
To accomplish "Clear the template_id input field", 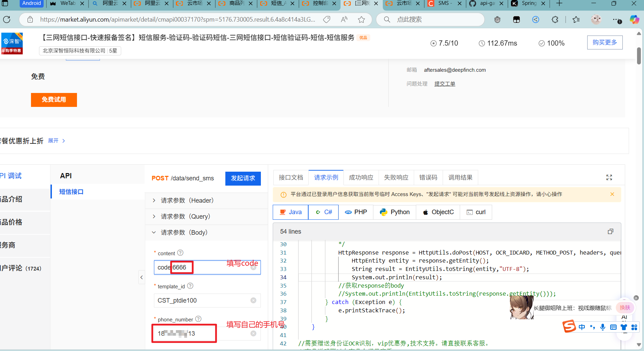I will 254,301.
